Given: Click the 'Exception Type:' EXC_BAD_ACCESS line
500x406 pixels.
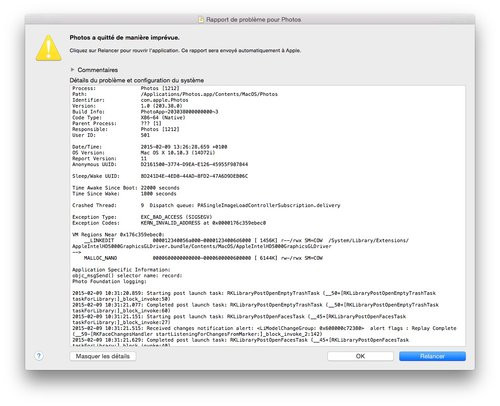Looking at the screenshot, I should coord(142,217).
